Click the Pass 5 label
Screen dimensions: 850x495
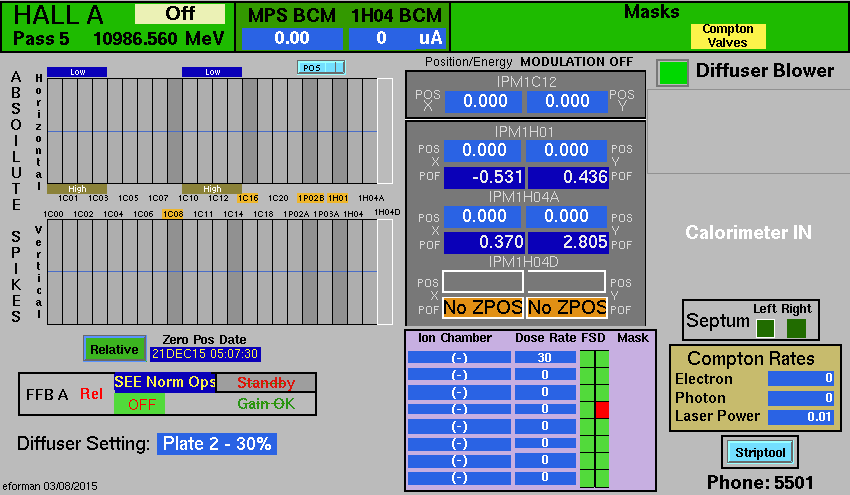pyautogui.click(x=41, y=38)
